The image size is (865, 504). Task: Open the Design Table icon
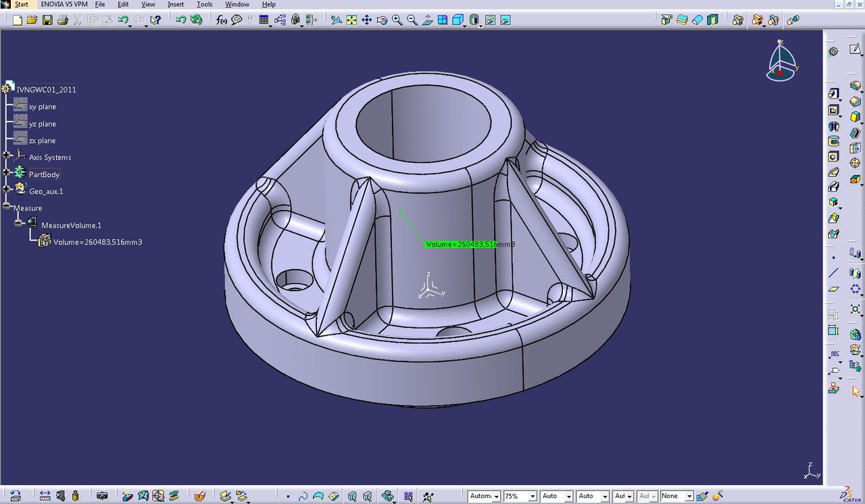click(x=264, y=20)
